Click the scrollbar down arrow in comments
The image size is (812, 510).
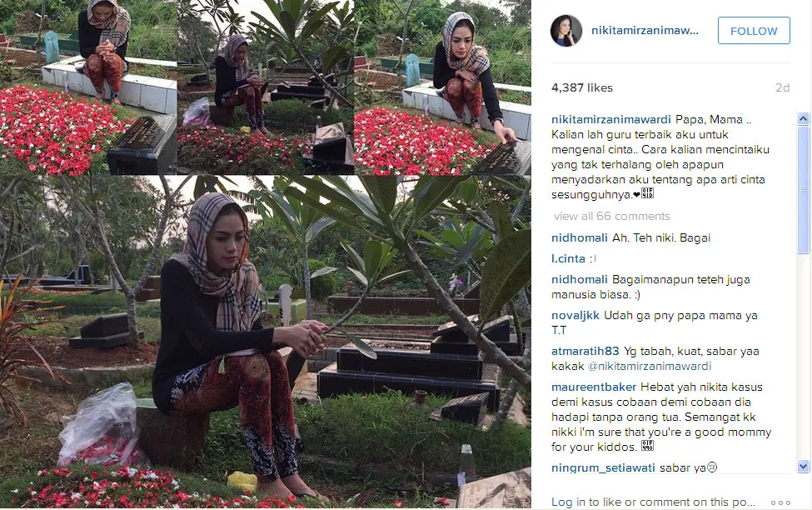pos(803,466)
